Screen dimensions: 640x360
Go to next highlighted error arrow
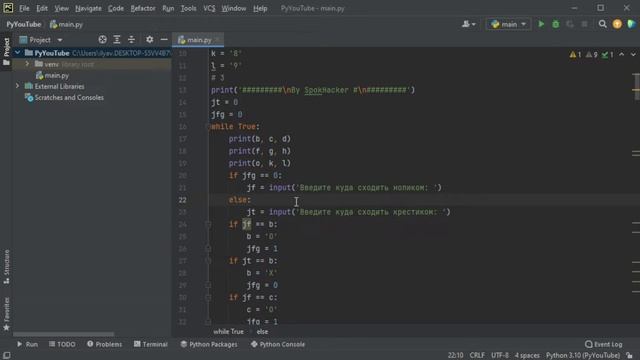pos(633,54)
